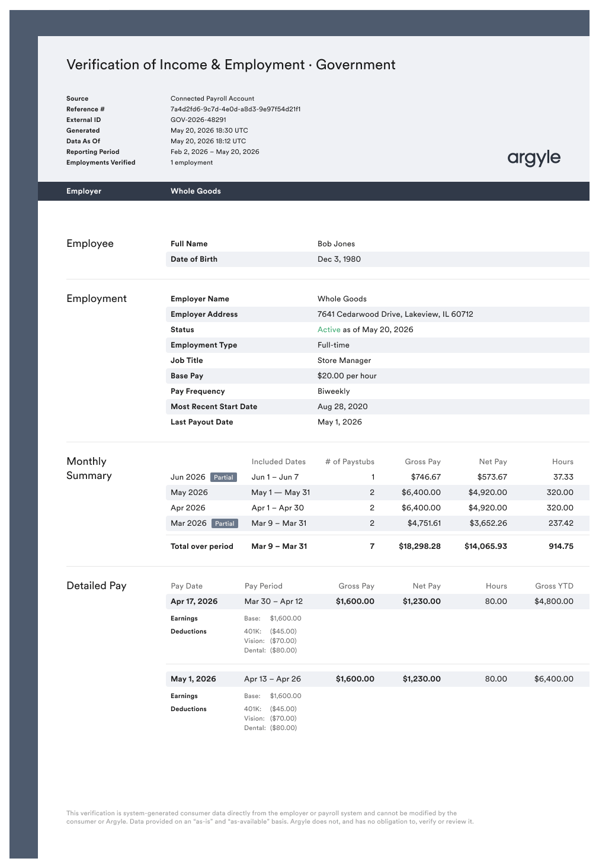Click the Partial badge beside Mar 2026
Viewport: 599px width, 868px height.
225,523
